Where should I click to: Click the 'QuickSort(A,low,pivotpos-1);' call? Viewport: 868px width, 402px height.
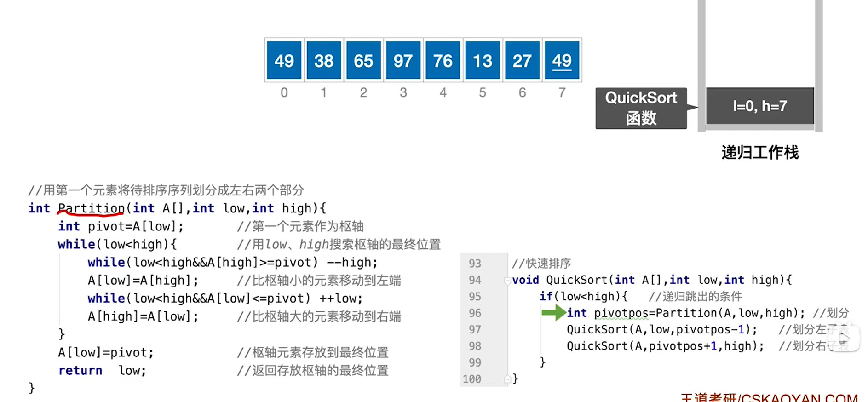coord(662,330)
